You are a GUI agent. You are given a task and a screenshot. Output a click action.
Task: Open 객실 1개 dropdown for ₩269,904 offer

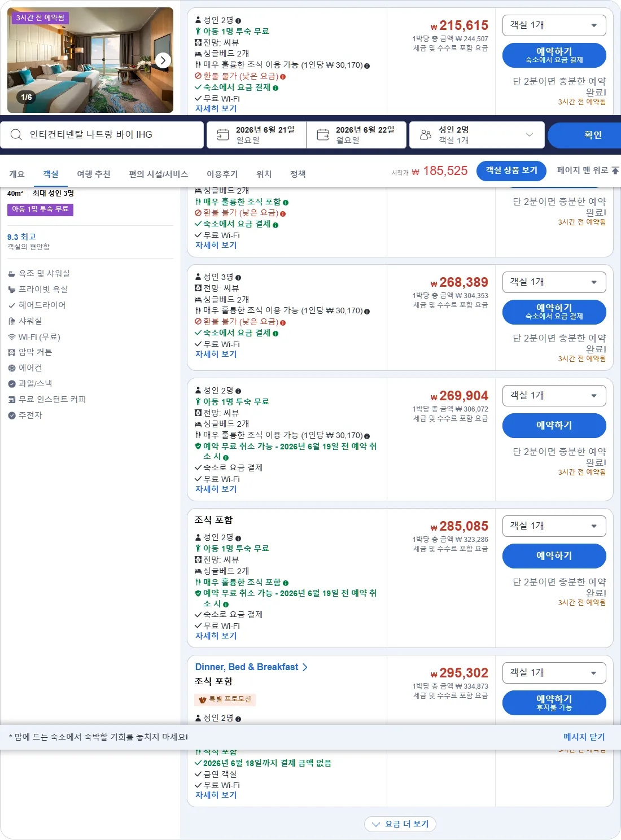(554, 396)
